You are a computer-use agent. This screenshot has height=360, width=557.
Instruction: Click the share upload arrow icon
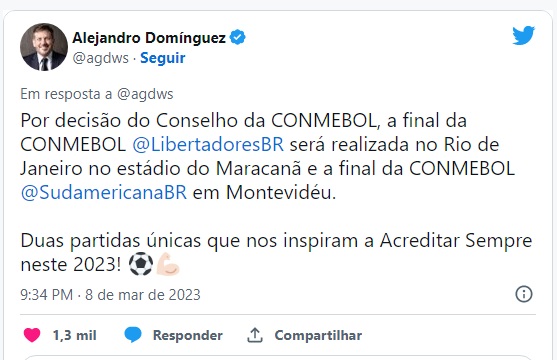coord(255,335)
